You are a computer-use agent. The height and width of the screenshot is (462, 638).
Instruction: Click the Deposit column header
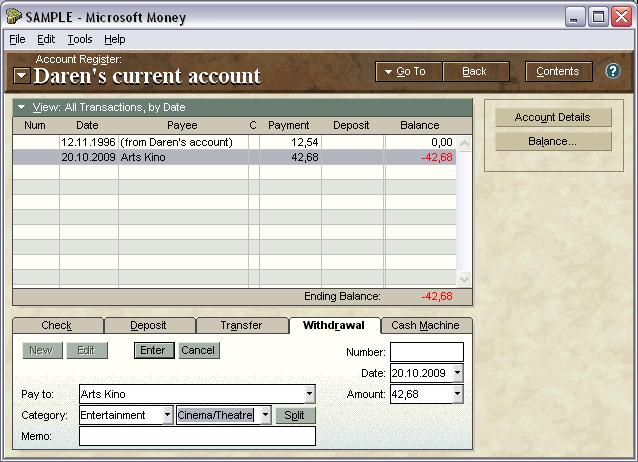tap(351, 125)
